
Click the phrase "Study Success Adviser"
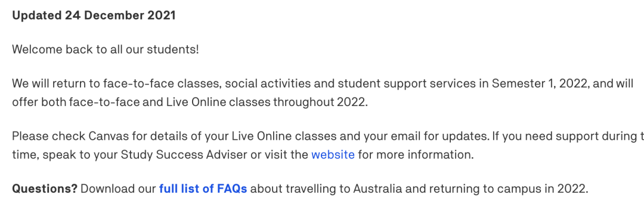point(182,155)
